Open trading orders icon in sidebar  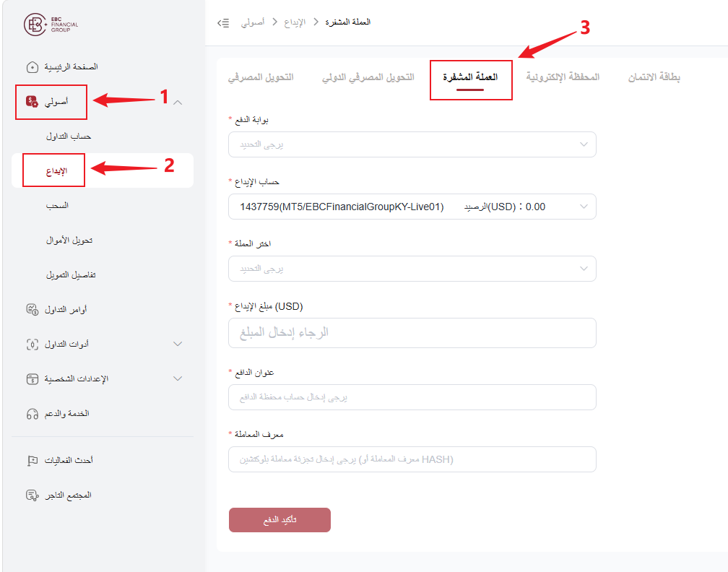pyautogui.click(x=32, y=310)
